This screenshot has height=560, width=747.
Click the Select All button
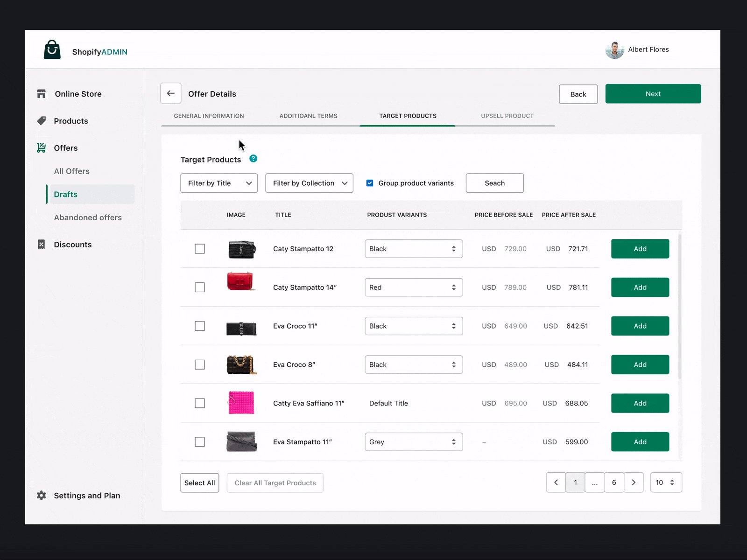click(200, 483)
